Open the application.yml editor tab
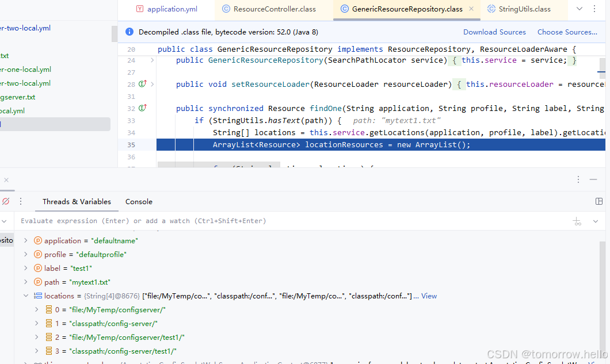Screen dimensions: 610x364 pos(167,9)
